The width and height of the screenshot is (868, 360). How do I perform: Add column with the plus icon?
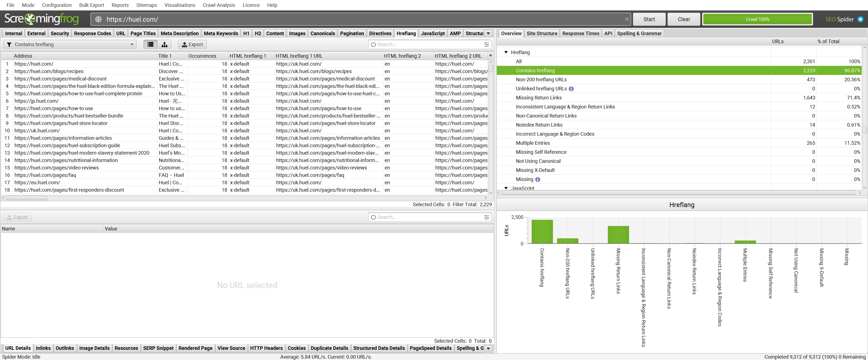click(x=491, y=56)
